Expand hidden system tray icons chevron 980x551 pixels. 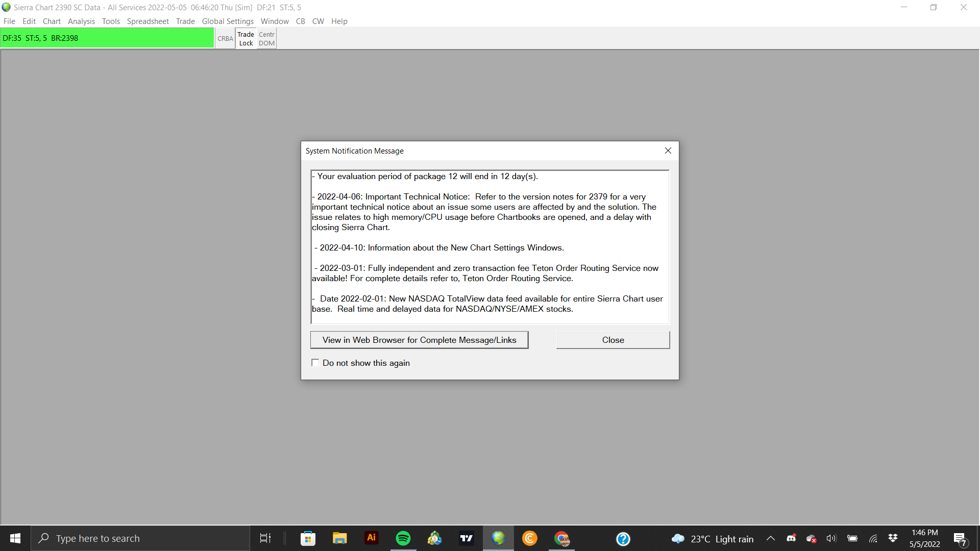771,538
